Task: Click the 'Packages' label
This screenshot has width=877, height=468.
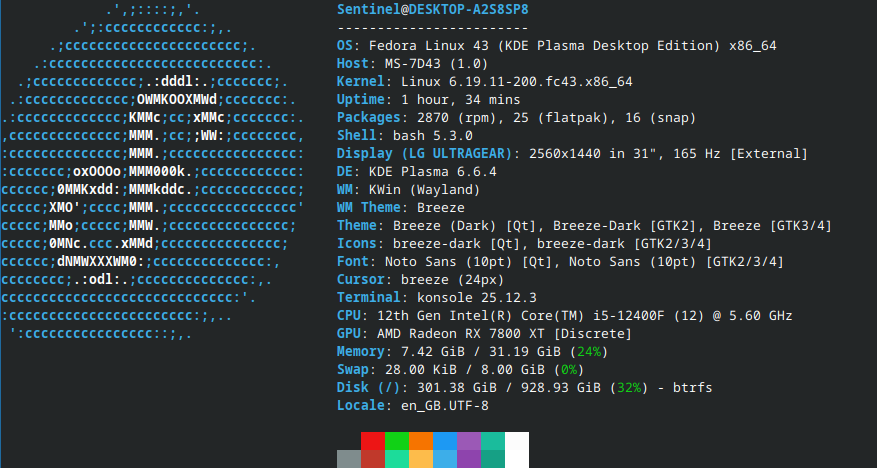Action: pos(369,117)
